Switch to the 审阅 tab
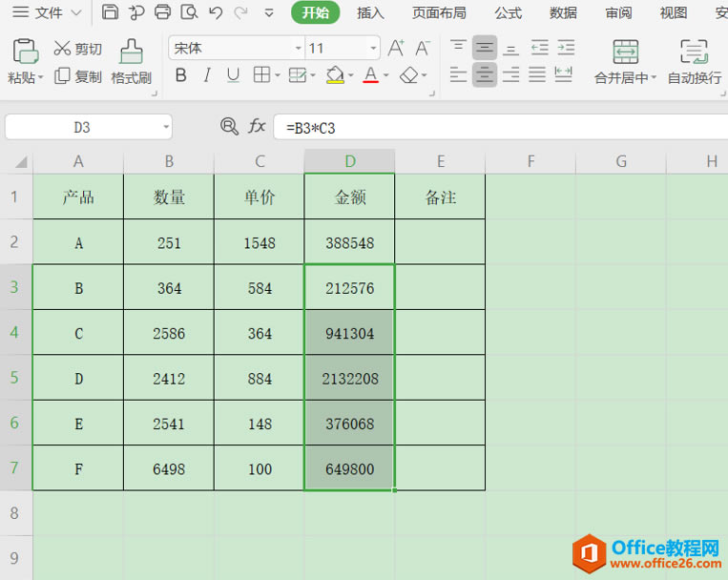728x580 pixels. coord(618,12)
